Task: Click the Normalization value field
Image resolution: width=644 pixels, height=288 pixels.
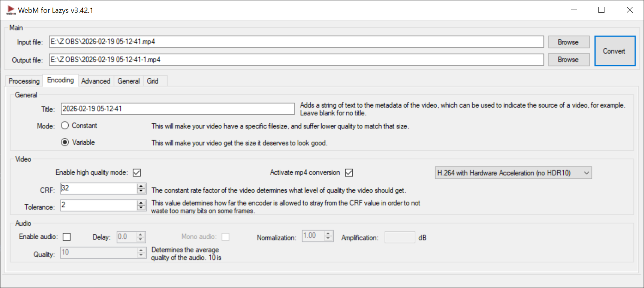Action: [313, 236]
